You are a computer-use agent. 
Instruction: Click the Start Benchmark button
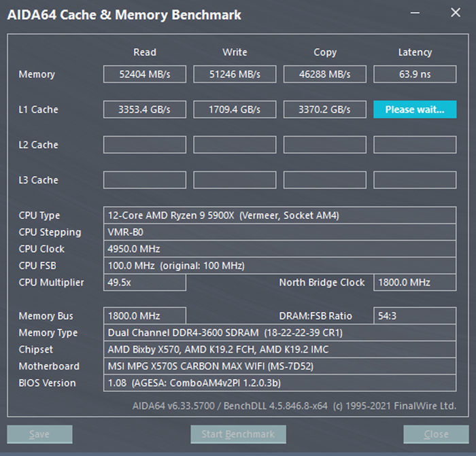(x=238, y=434)
